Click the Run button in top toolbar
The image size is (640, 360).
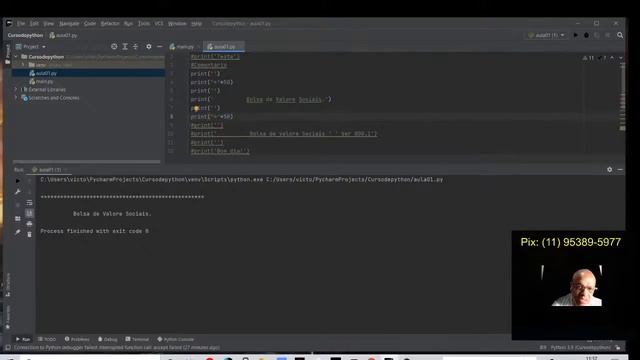pos(576,36)
